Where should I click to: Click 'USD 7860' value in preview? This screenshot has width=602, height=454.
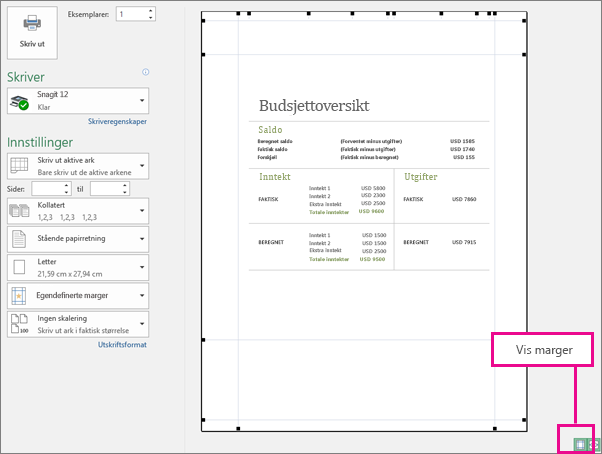pos(464,199)
